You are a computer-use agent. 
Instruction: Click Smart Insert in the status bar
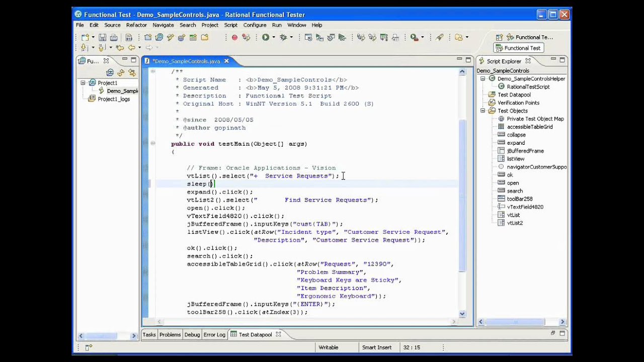click(377, 347)
